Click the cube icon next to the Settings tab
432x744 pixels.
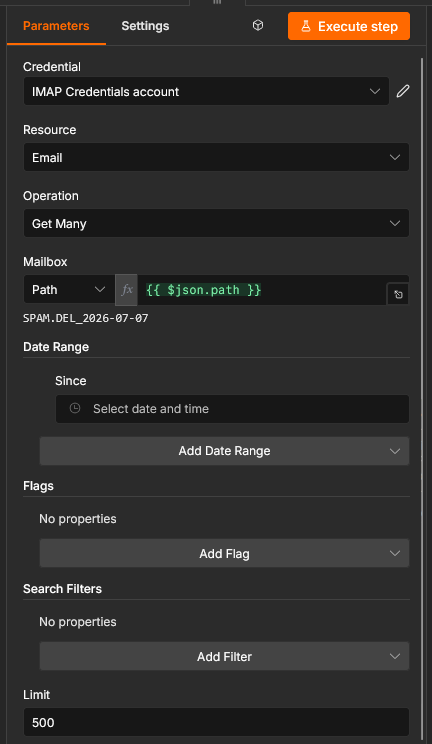tap(258, 25)
